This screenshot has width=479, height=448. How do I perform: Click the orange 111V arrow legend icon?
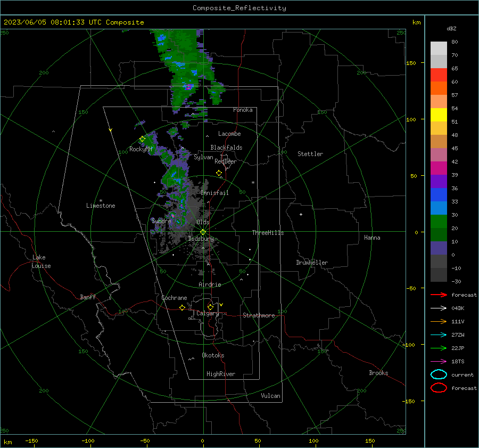click(439, 321)
